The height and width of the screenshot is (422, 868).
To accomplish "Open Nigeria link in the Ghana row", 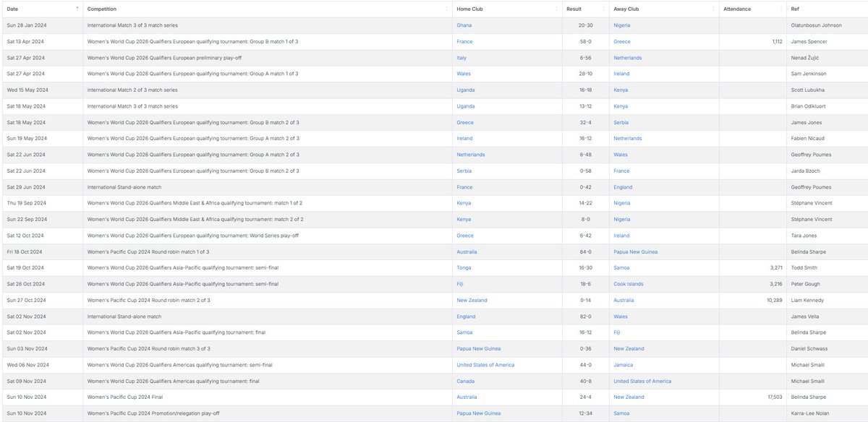I will coord(621,25).
